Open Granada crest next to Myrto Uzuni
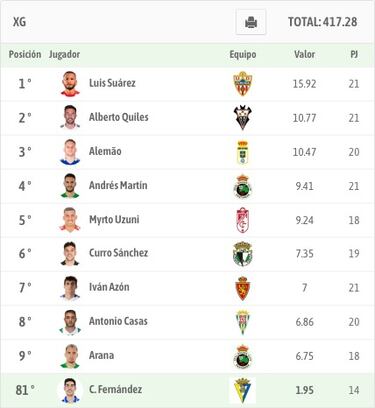This screenshot has height=408, width=375. point(243,220)
